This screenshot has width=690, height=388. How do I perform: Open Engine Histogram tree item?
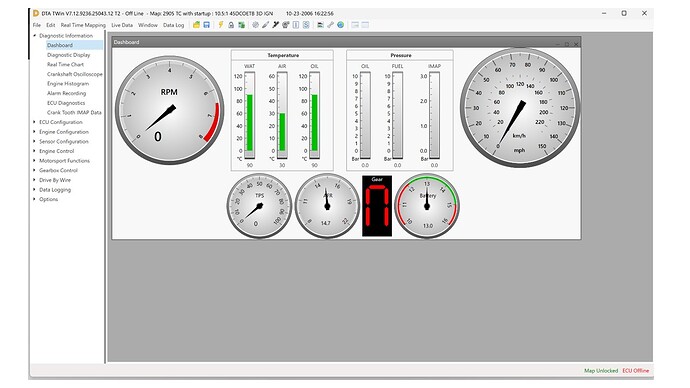pyautogui.click(x=68, y=84)
